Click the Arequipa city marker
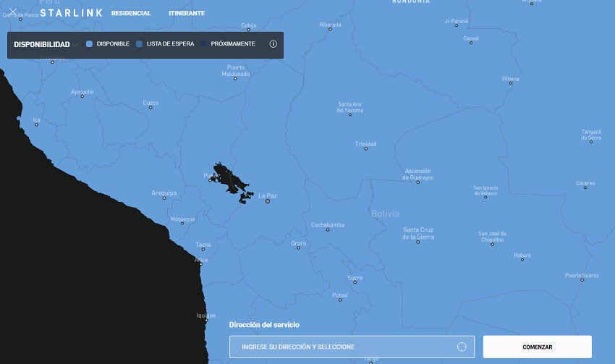 [x=165, y=198]
